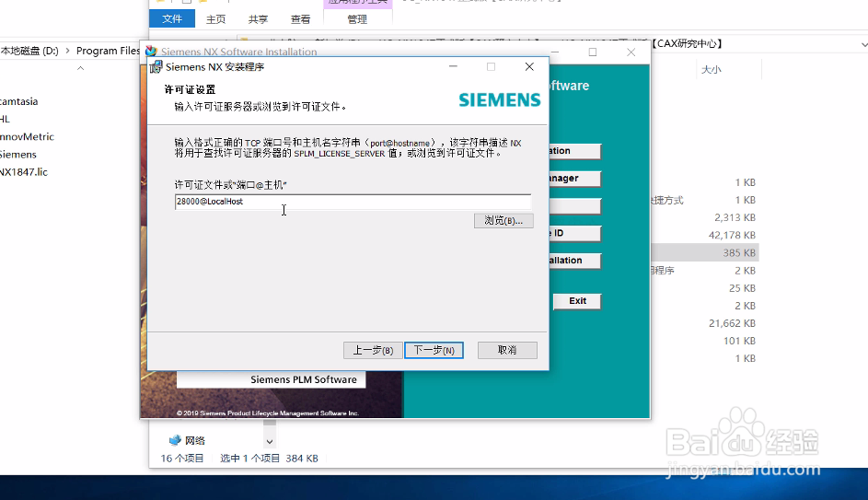Image resolution: width=868 pixels, height=500 pixels.
Task: Click the Program Files breadcrumb
Action: (x=108, y=51)
